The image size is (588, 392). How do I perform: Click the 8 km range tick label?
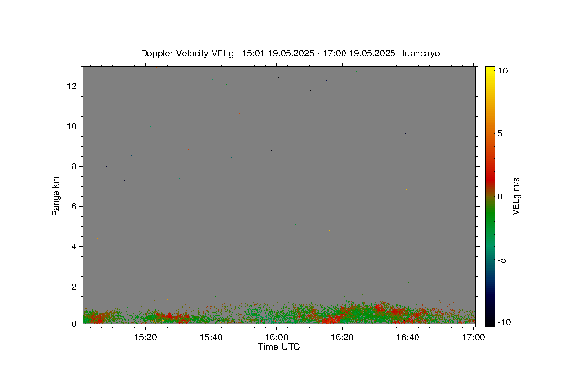(x=75, y=167)
